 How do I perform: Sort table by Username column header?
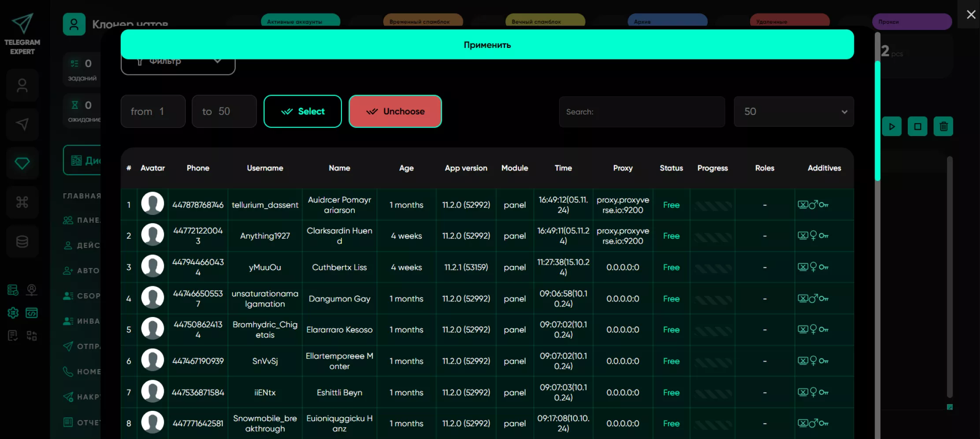265,168
